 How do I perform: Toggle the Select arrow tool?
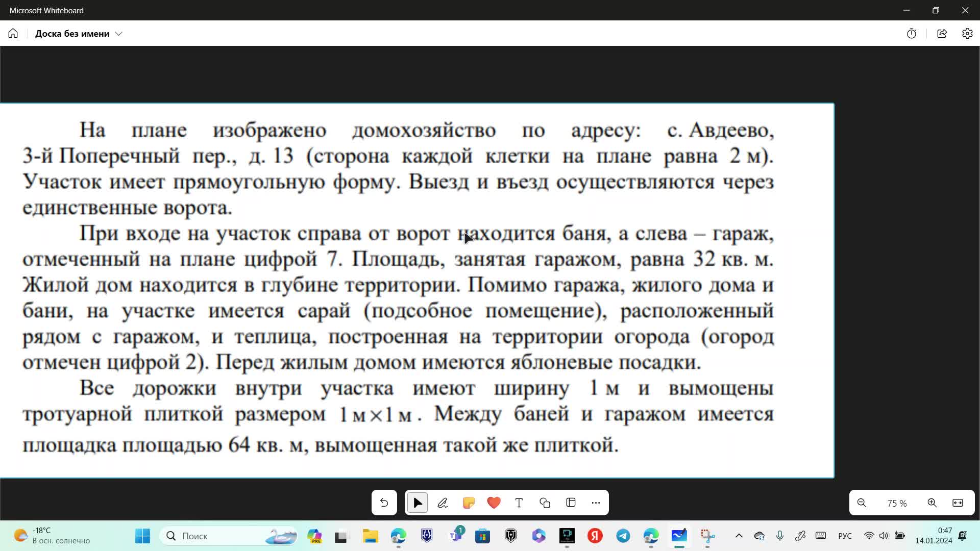pos(417,503)
